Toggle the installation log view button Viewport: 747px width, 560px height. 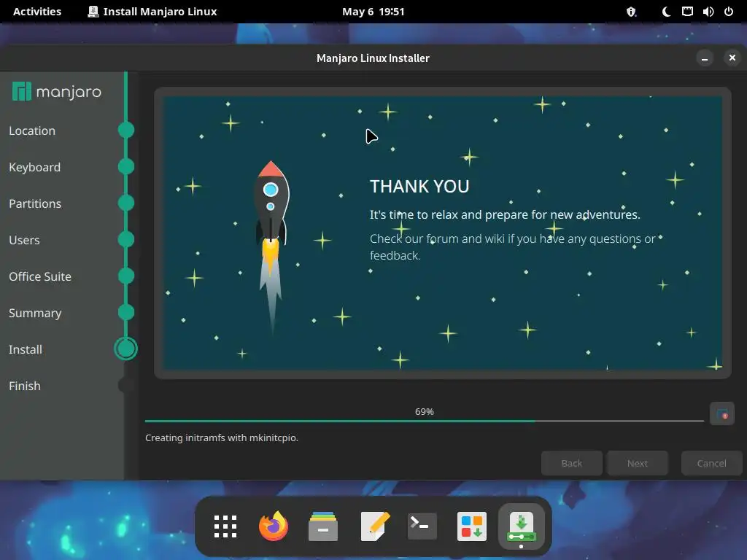click(x=721, y=413)
